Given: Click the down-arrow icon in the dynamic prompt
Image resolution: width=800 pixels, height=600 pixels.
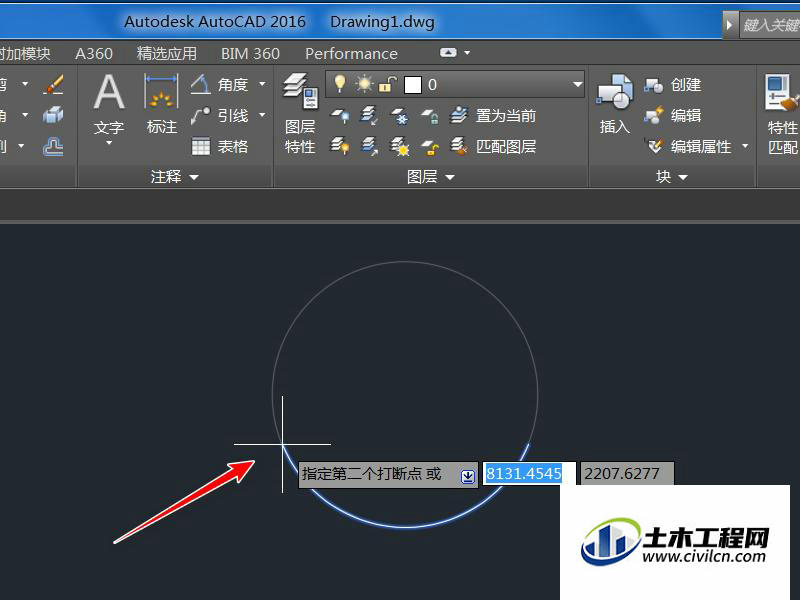Looking at the screenshot, I should [468, 477].
